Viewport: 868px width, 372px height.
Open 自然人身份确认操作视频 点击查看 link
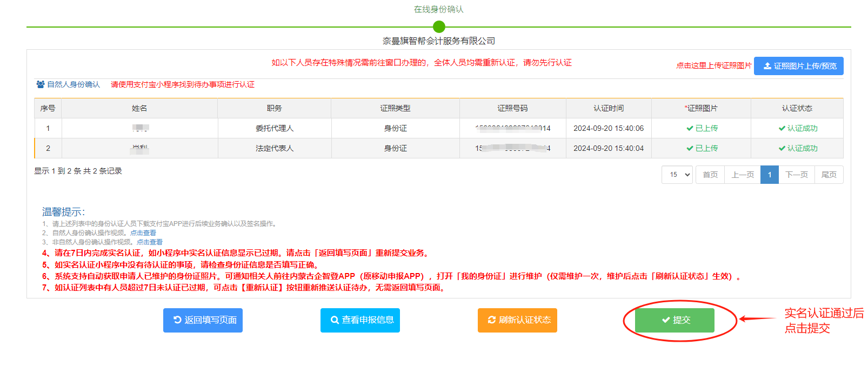[x=143, y=233]
